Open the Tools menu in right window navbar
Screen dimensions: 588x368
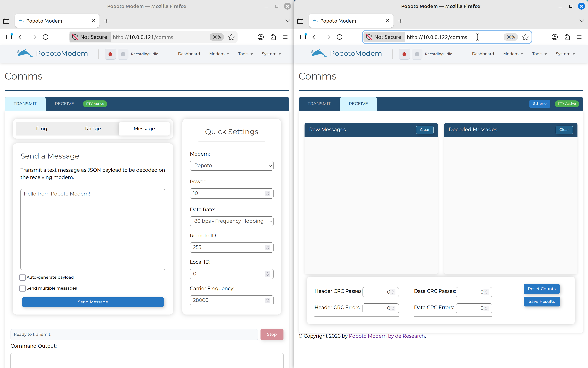tap(539, 54)
